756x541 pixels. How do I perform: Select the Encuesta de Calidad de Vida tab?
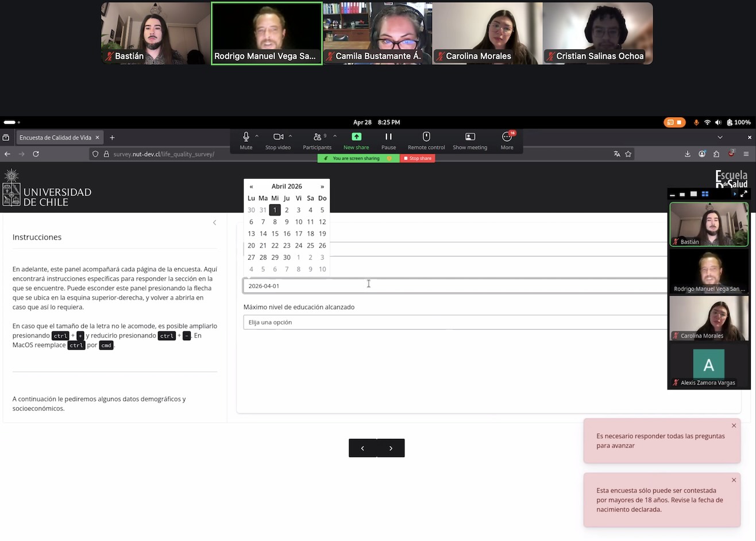tap(55, 138)
